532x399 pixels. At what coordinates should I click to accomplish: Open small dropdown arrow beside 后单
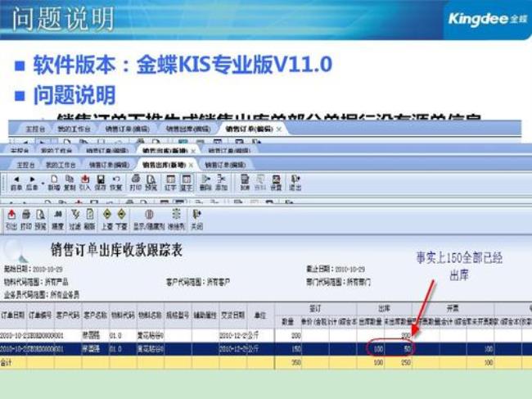pyautogui.click(x=43, y=184)
